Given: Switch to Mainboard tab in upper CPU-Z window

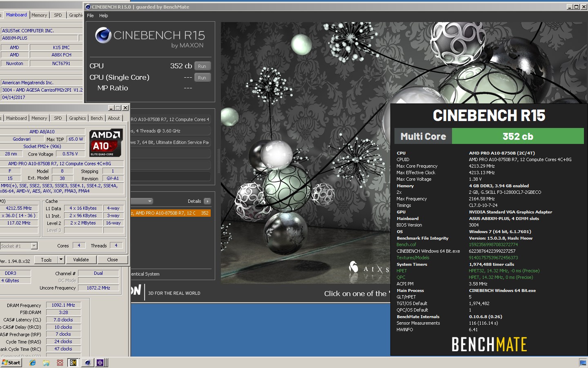Looking at the screenshot, I should point(16,15).
